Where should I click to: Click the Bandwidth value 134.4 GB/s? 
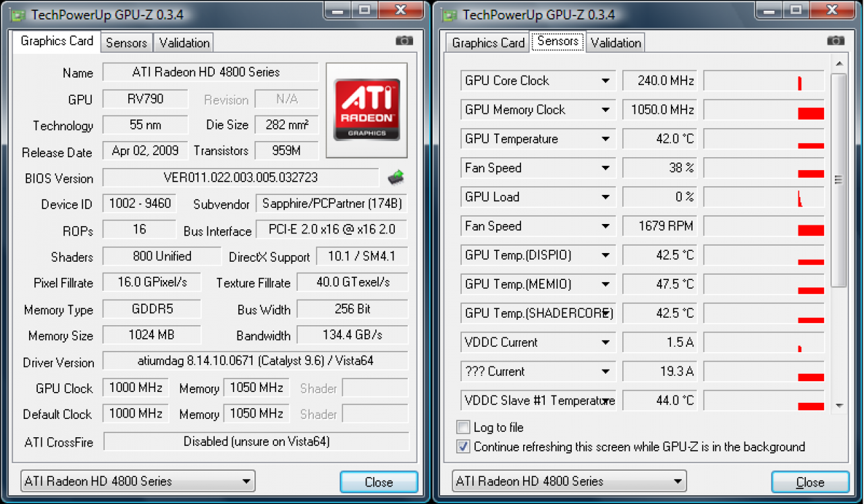pos(352,335)
